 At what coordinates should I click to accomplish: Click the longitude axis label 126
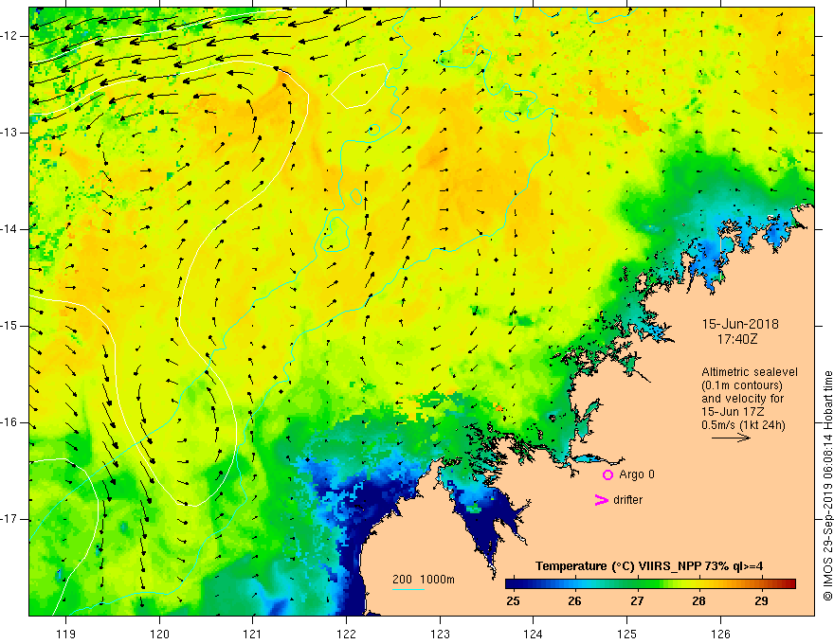click(x=720, y=634)
